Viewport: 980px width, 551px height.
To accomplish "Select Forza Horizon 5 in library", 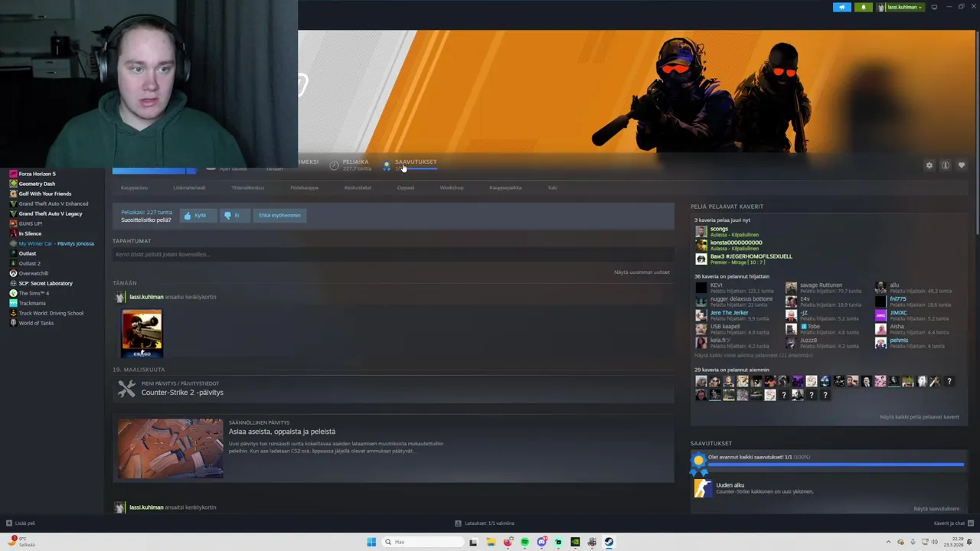I will pyautogui.click(x=37, y=174).
